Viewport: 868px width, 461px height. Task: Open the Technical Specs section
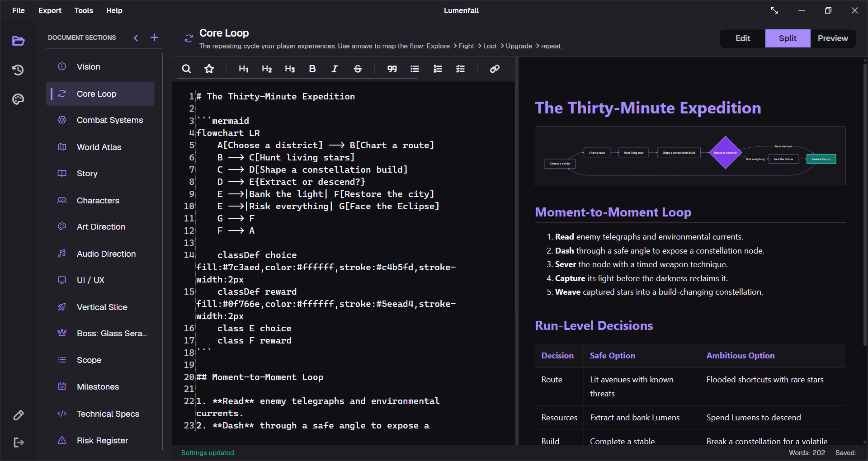coord(100,414)
